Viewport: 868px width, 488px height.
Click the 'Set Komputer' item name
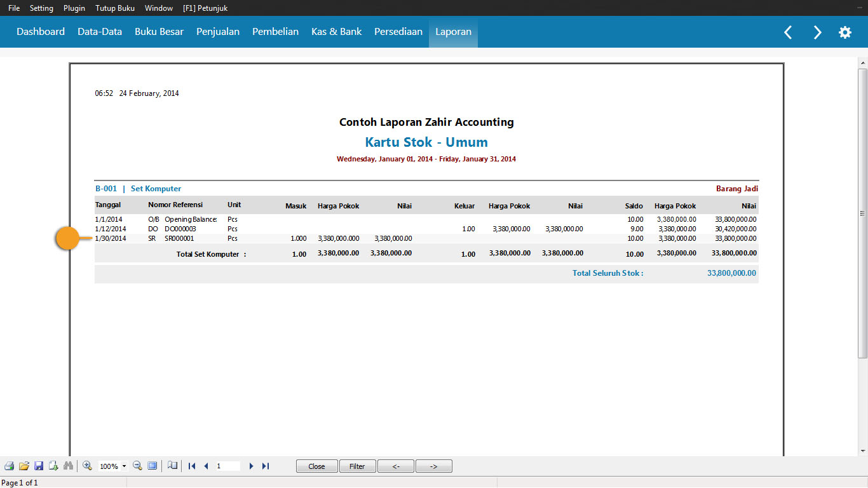156,189
